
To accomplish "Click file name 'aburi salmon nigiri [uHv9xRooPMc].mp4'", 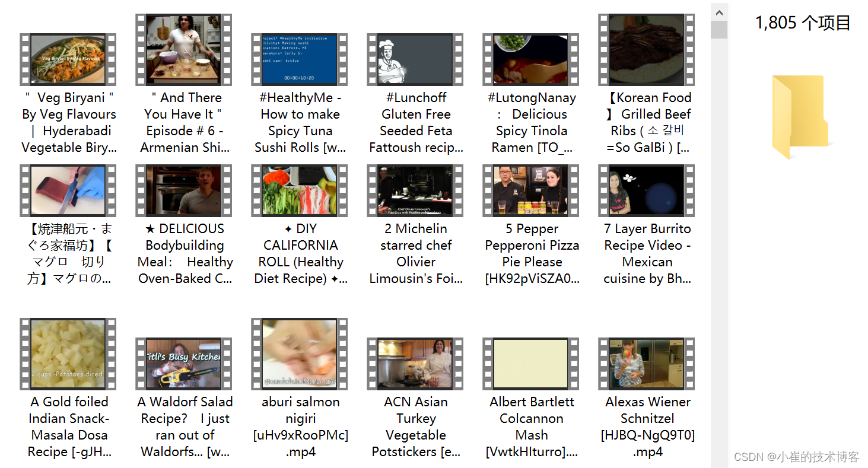I will tap(300, 427).
